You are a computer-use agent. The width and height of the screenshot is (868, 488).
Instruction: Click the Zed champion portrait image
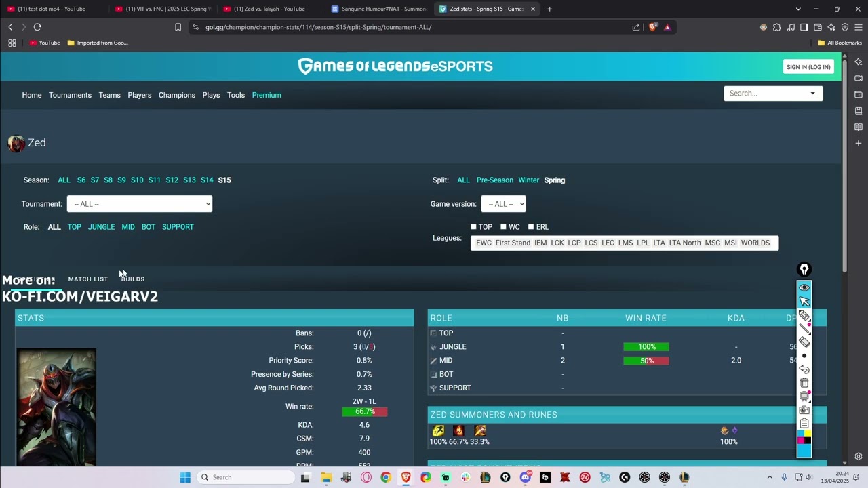click(x=56, y=407)
